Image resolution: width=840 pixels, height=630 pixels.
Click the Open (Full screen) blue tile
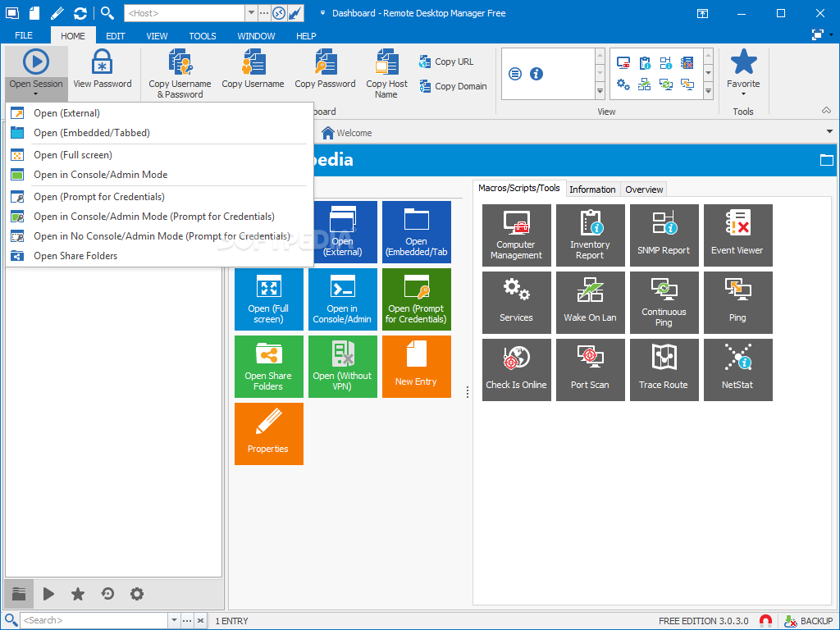tap(269, 299)
